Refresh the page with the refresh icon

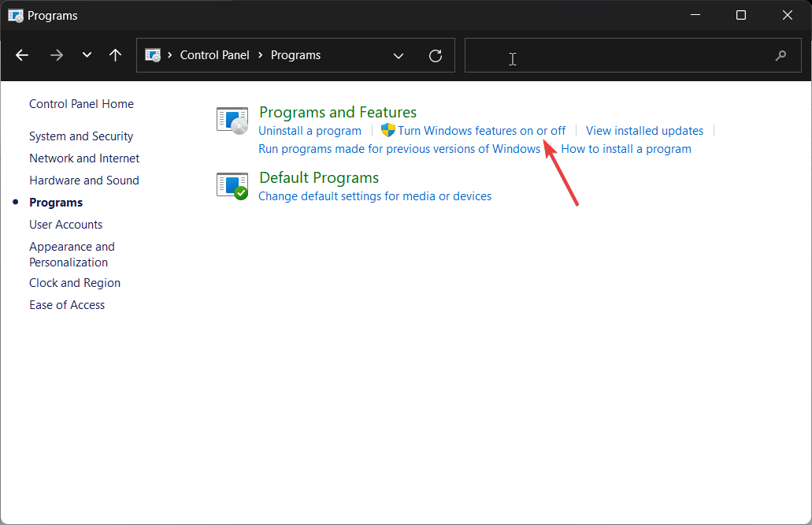[435, 55]
